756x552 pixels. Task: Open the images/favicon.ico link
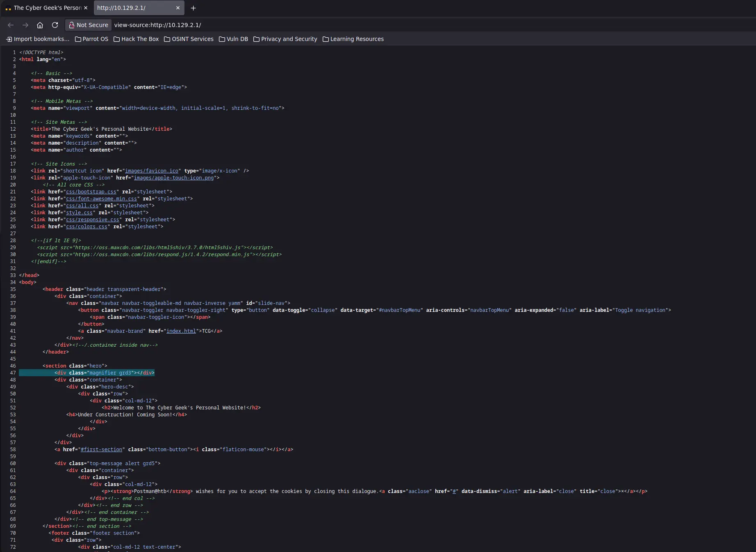coord(152,171)
